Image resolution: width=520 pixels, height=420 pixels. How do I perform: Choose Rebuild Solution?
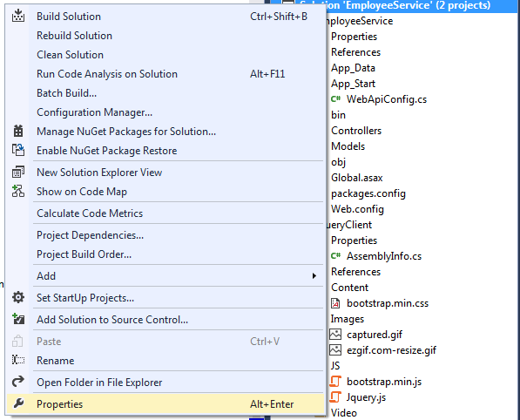165,36
